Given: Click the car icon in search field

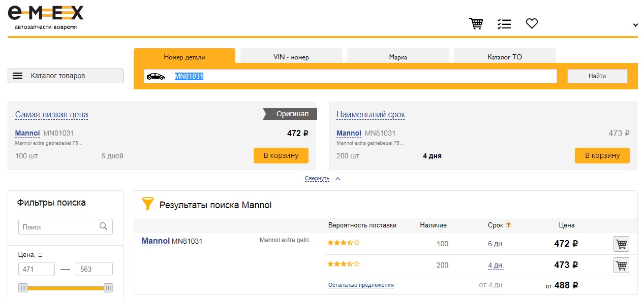Looking at the screenshot, I should pos(156,76).
